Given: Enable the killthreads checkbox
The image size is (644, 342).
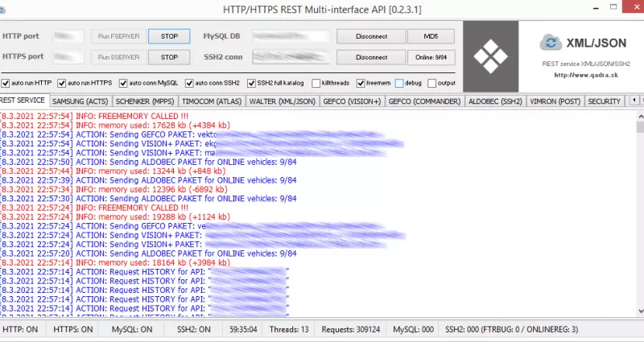Looking at the screenshot, I should point(315,83).
